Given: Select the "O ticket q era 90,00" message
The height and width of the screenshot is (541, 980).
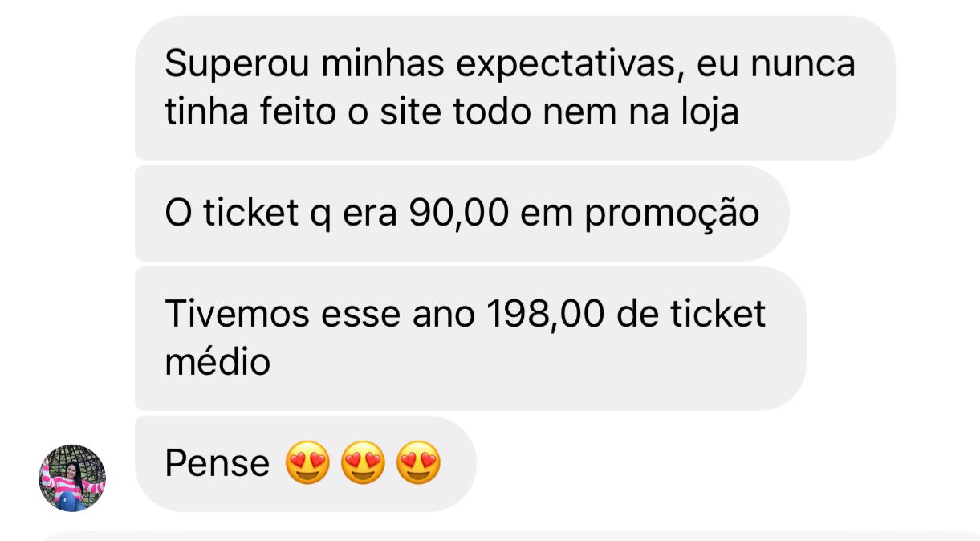Looking at the screenshot, I should pos(462,214).
